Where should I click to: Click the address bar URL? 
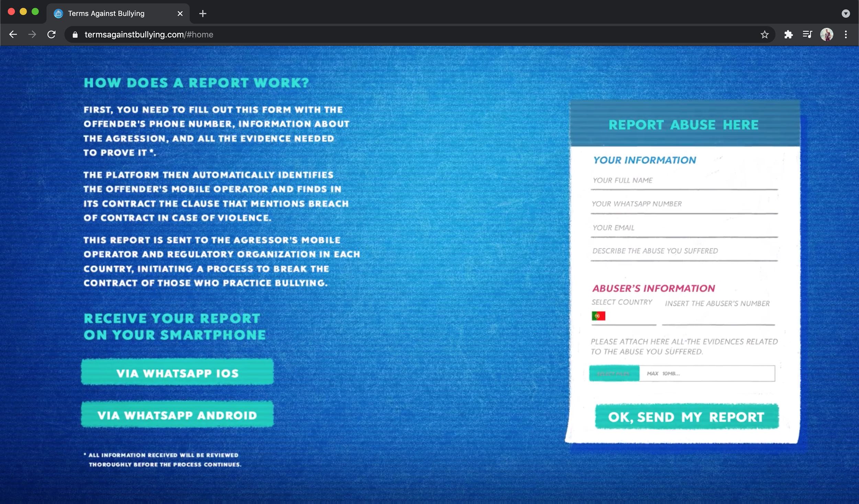coord(149,35)
